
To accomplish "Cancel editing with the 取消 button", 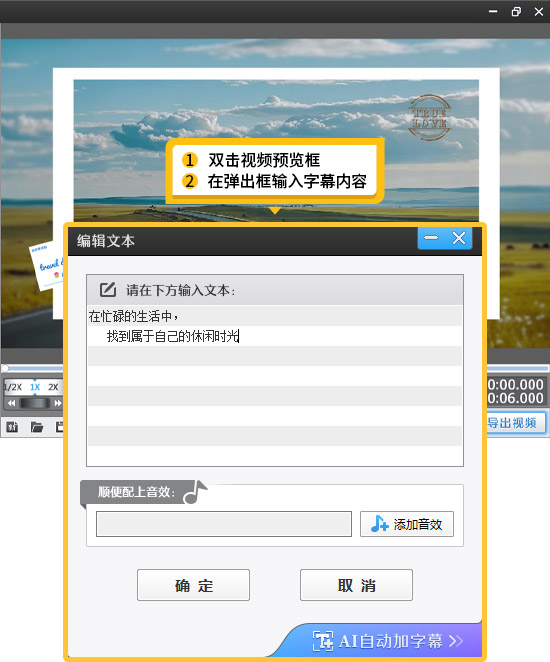I will (356, 585).
